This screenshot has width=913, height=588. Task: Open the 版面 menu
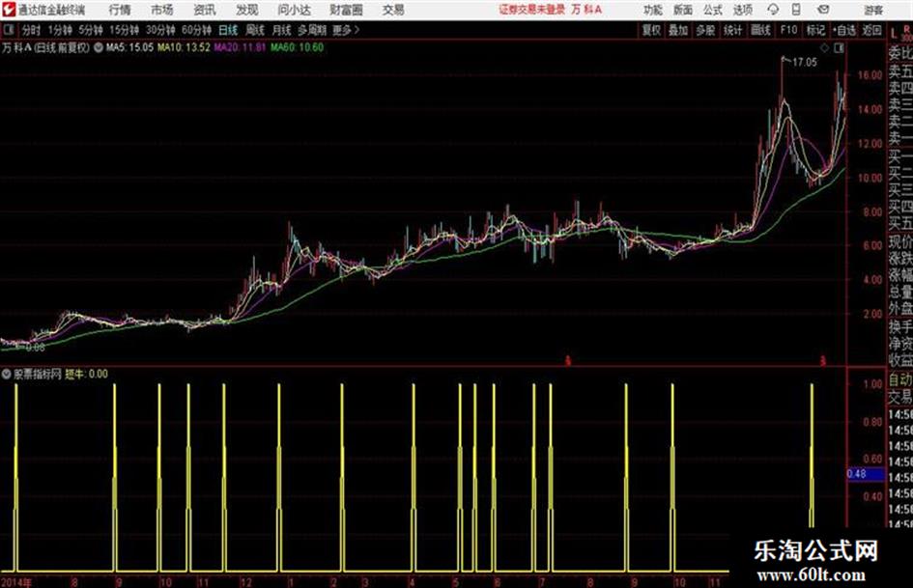(x=682, y=10)
